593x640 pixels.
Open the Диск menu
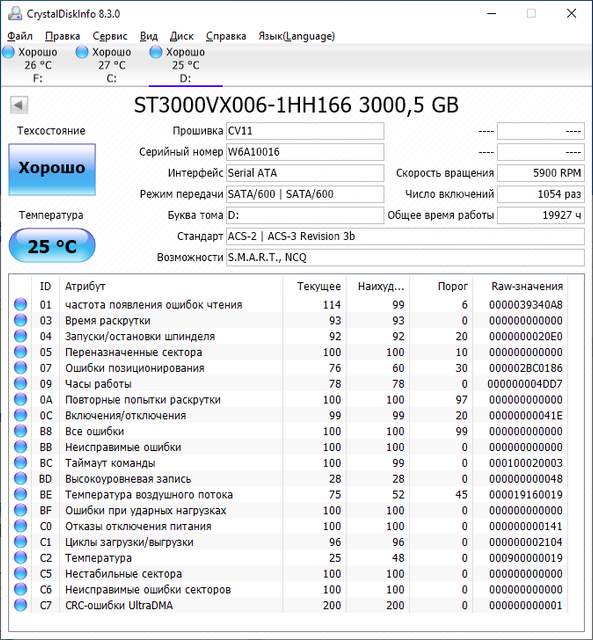[x=181, y=36]
